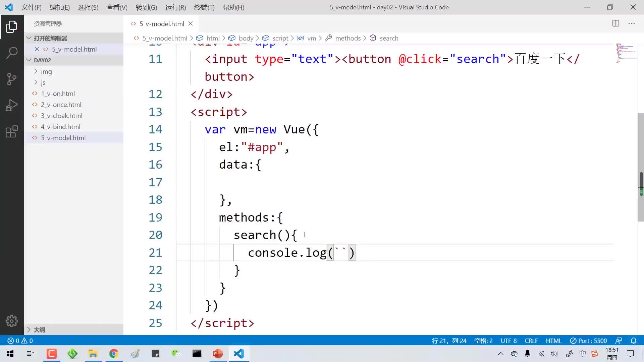Image resolution: width=644 pixels, height=362 pixels.
Task: Open 1_v-on.html in Explorer
Action: pyautogui.click(x=58, y=93)
